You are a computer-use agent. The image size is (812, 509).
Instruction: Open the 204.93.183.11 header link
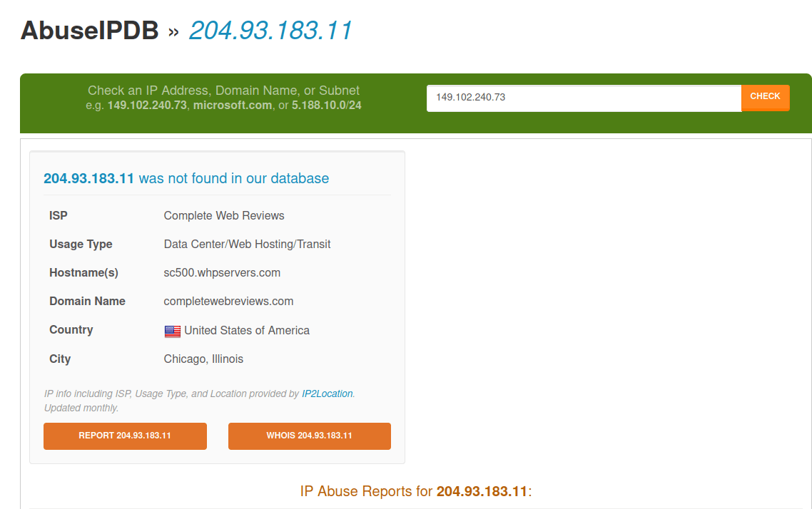270,30
